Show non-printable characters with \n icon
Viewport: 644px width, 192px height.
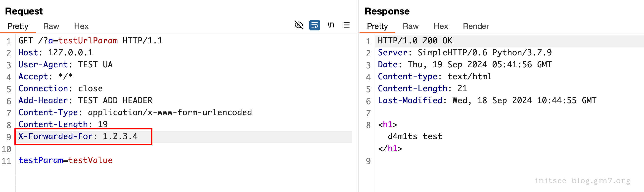click(x=330, y=25)
